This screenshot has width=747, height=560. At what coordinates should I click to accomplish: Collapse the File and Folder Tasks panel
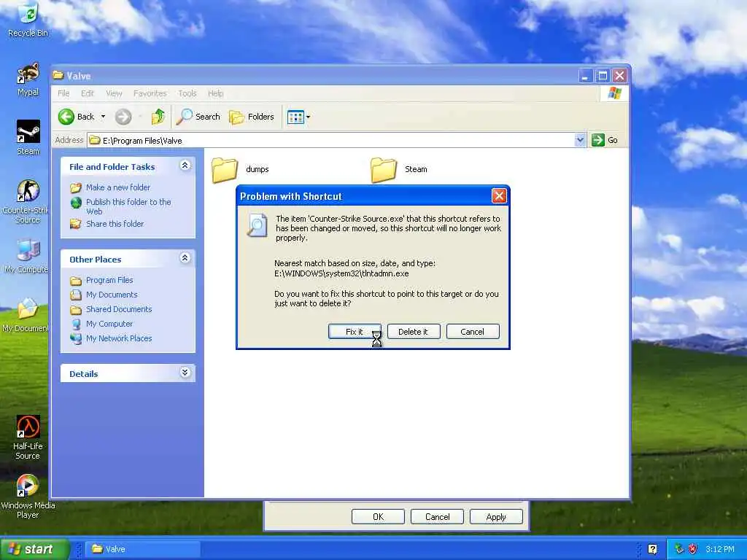pyautogui.click(x=185, y=166)
